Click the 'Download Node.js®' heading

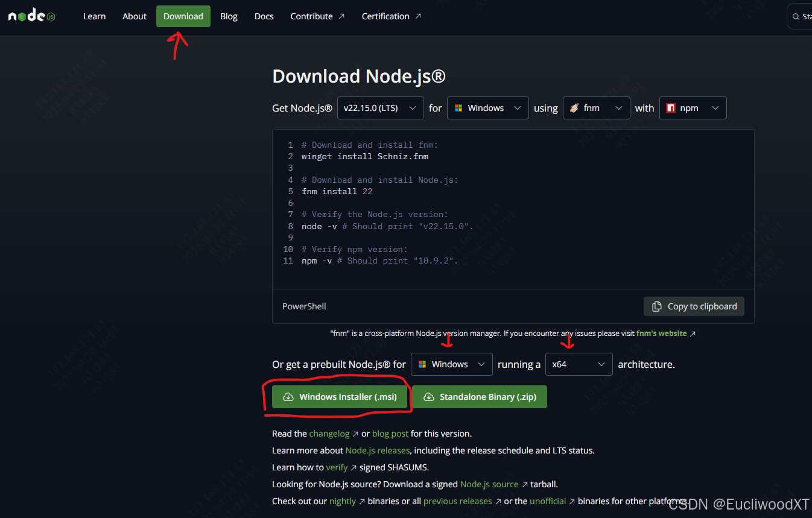click(359, 76)
